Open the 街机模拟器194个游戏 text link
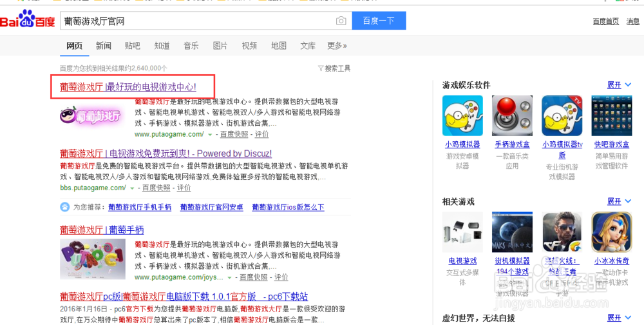This screenshot has width=644, height=325. (x=513, y=266)
